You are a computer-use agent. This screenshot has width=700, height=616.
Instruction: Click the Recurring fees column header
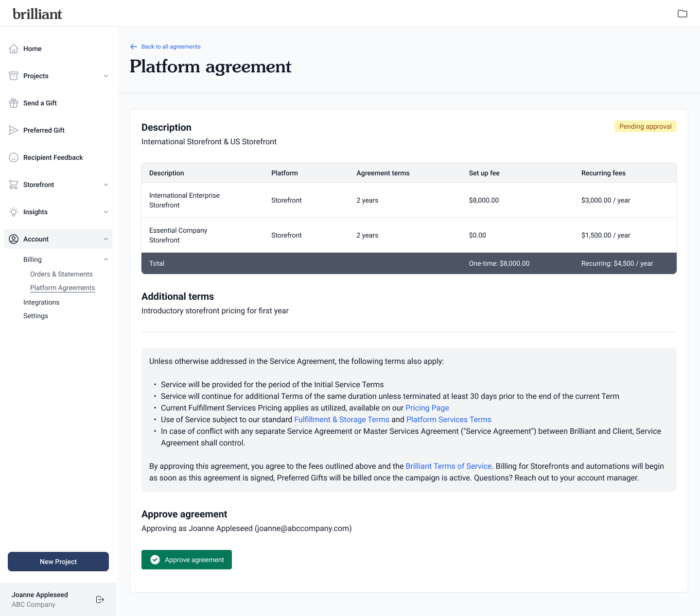(x=603, y=173)
